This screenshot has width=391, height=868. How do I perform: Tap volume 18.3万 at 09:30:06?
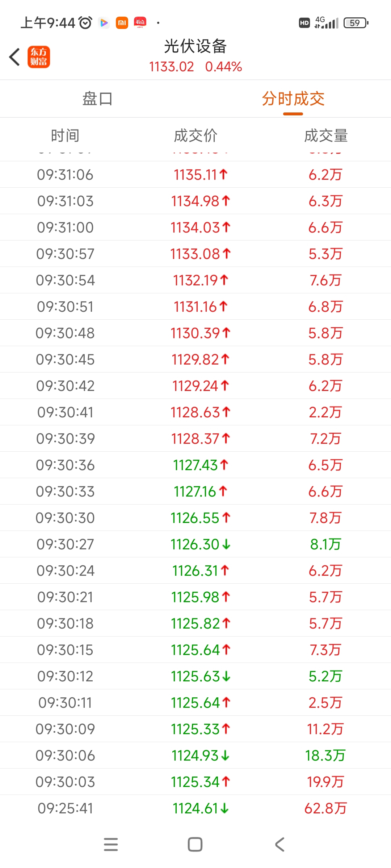(325, 756)
